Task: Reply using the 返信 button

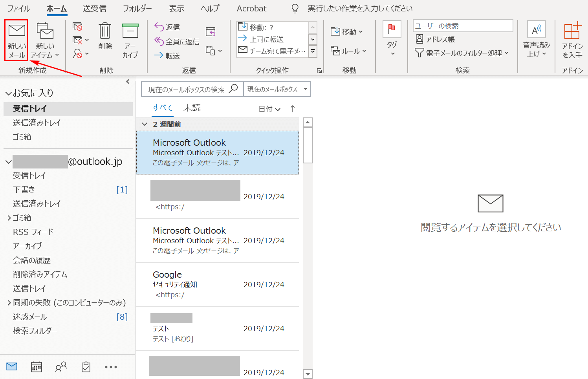Action: coord(167,27)
